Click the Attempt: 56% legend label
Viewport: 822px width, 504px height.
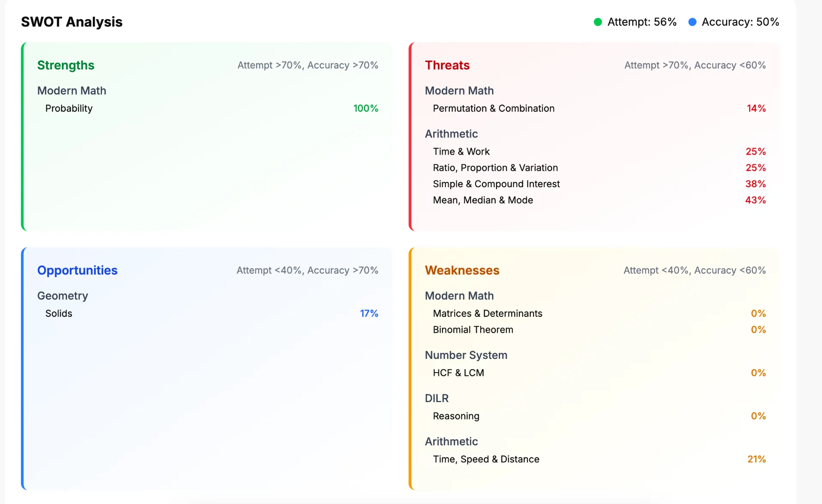[x=642, y=22]
